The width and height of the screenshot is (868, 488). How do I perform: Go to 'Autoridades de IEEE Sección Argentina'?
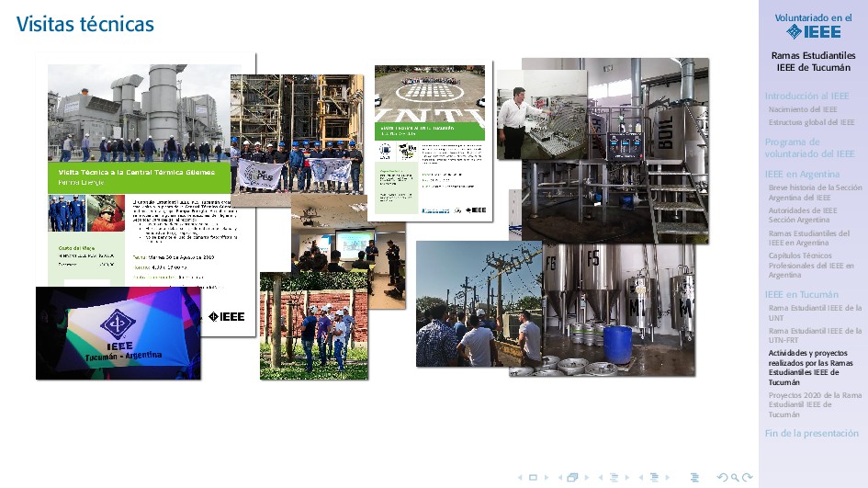pyautogui.click(x=803, y=215)
